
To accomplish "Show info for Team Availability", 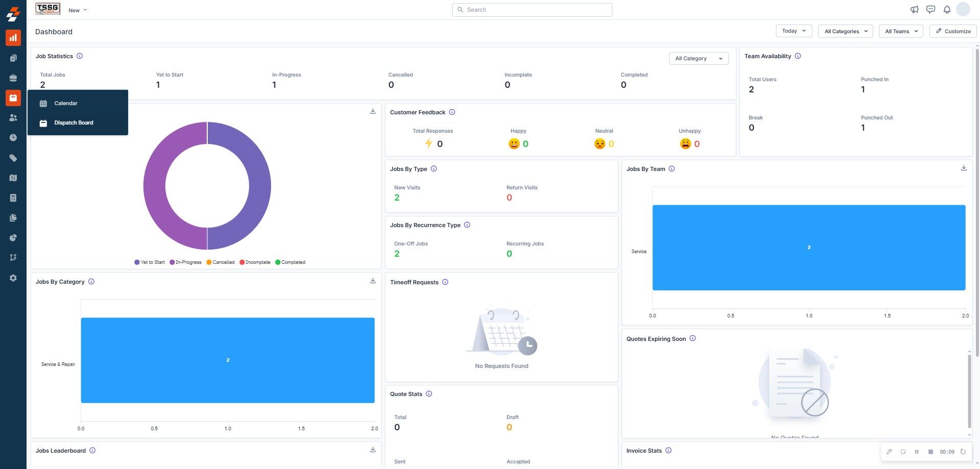I will [798, 56].
